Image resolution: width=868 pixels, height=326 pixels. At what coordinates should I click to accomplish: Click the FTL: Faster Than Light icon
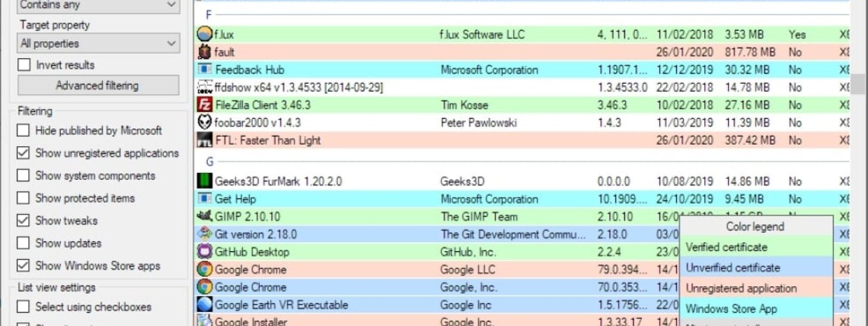[205, 140]
